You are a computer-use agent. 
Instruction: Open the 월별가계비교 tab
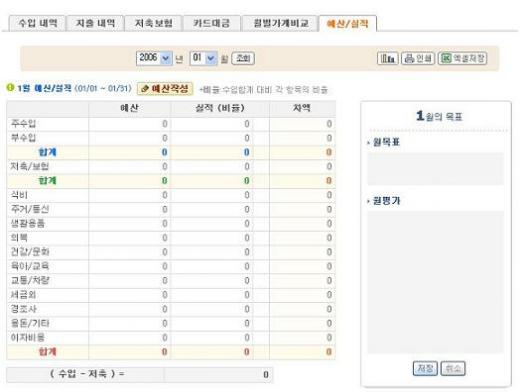point(280,23)
